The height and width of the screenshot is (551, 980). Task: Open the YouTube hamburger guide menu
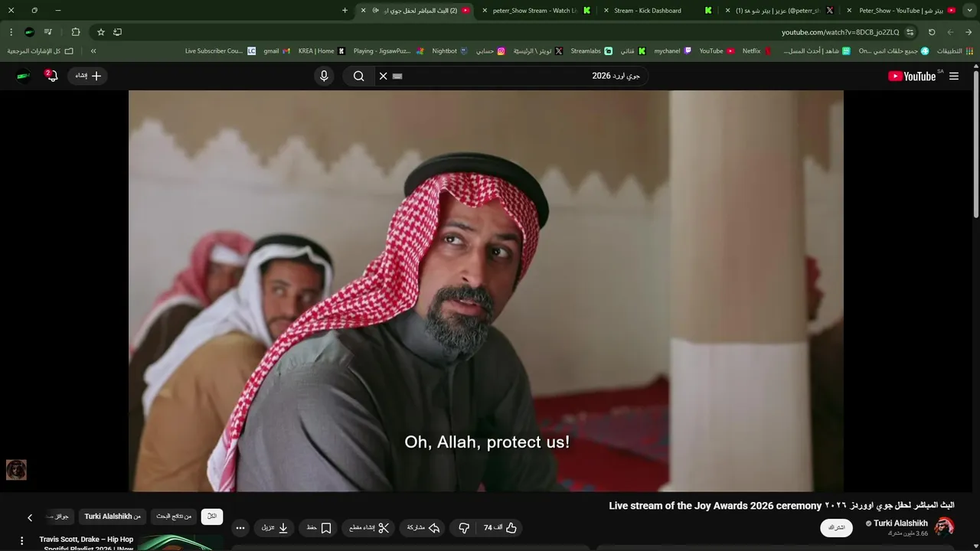pos(954,76)
